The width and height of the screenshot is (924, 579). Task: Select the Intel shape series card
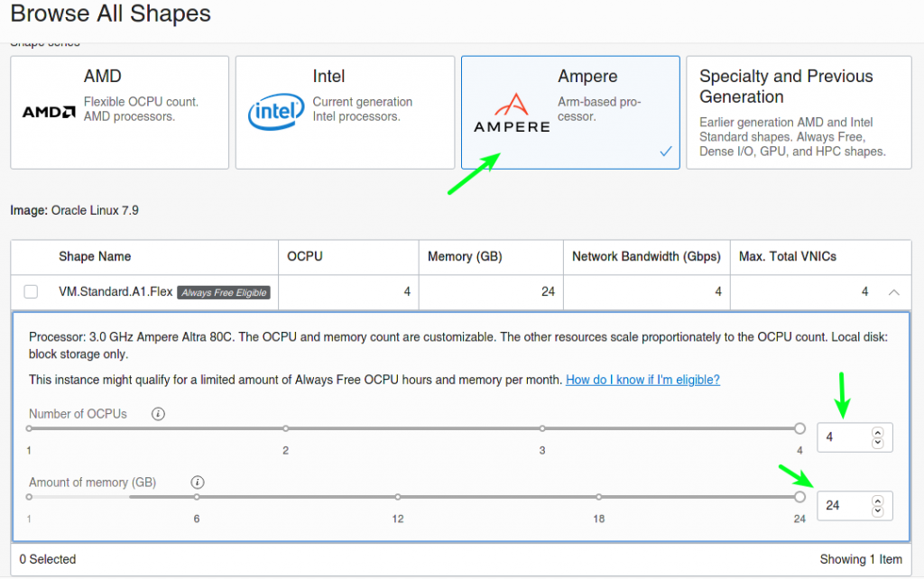(345, 113)
